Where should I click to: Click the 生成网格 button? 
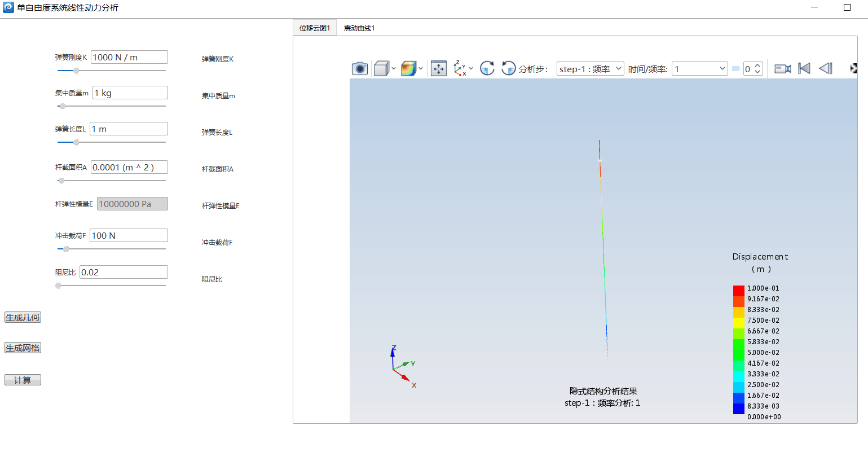[23, 348]
